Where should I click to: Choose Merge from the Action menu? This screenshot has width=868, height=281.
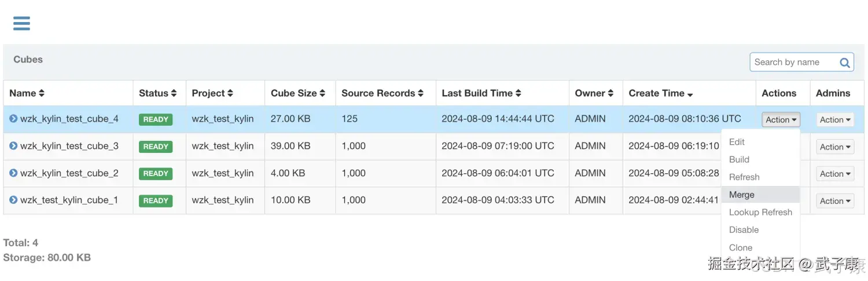point(742,195)
